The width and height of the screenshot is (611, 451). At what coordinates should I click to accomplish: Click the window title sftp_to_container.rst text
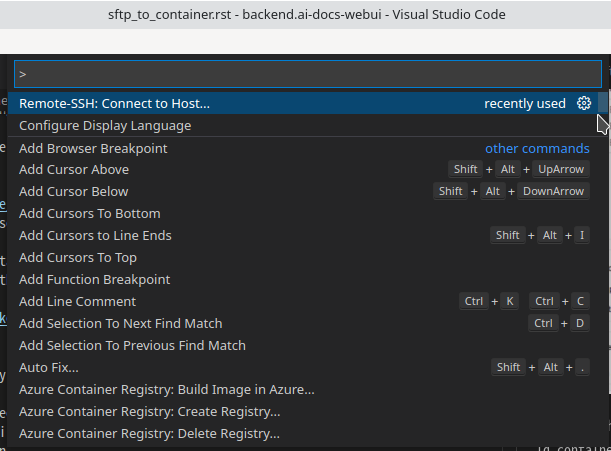click(170, 15)
